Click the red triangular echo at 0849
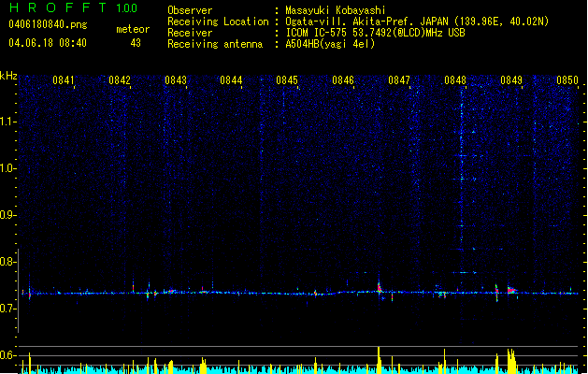 point(511,290)
